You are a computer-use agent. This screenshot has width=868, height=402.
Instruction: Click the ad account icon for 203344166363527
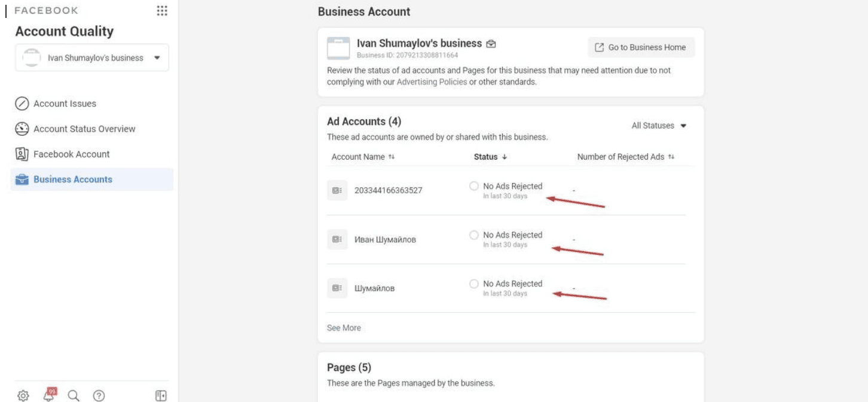pos(337,190)
